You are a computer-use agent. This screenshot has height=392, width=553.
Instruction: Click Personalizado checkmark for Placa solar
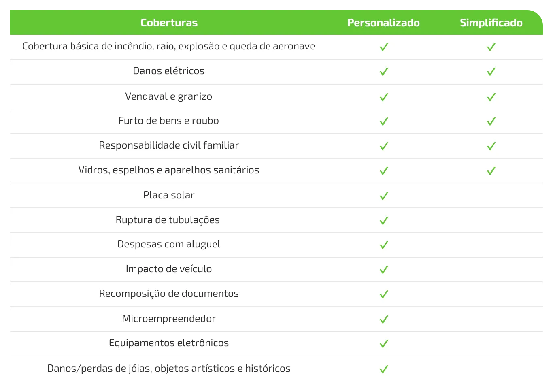coord(384,196)
